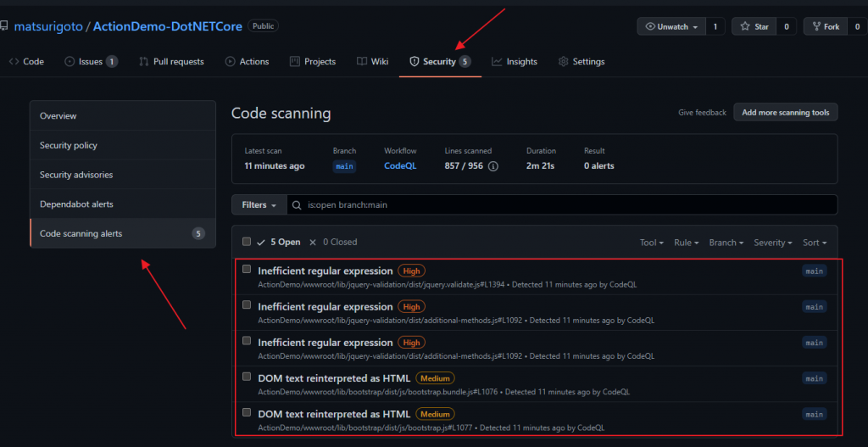This screenshot has width=868, height=447.
Task: Select Security policy in sidebar
Action: (123, 145)
